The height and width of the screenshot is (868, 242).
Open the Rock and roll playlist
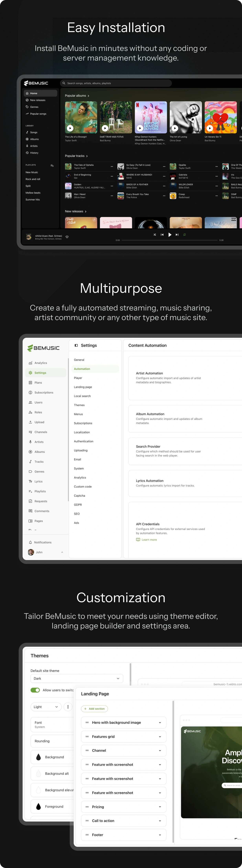coord(33,179)
